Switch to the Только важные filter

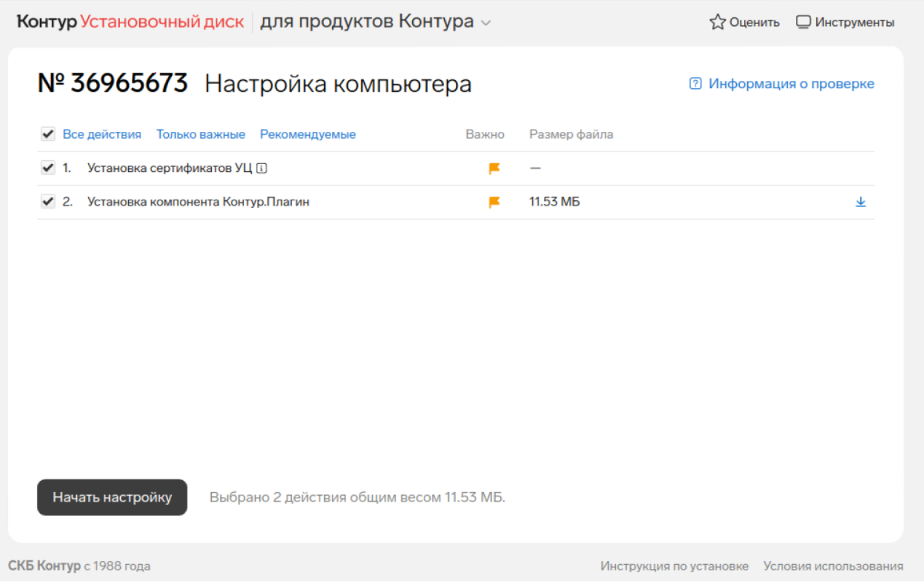pyautogui.click(x=200, y=134)
